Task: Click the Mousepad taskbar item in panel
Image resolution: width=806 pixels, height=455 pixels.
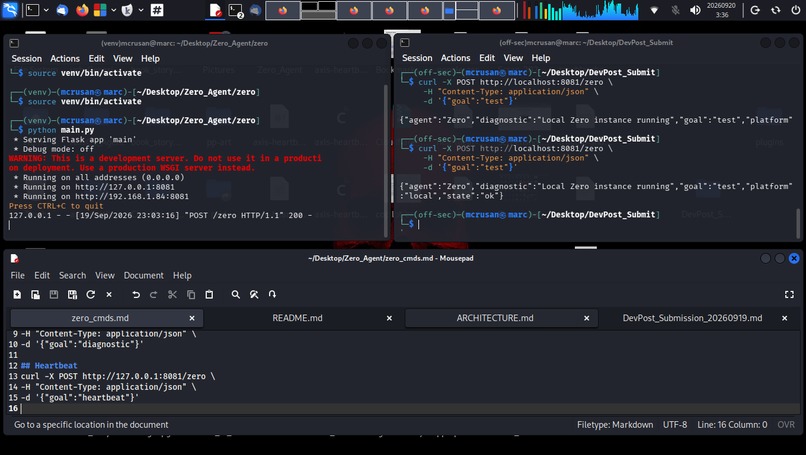Action: 215,10
